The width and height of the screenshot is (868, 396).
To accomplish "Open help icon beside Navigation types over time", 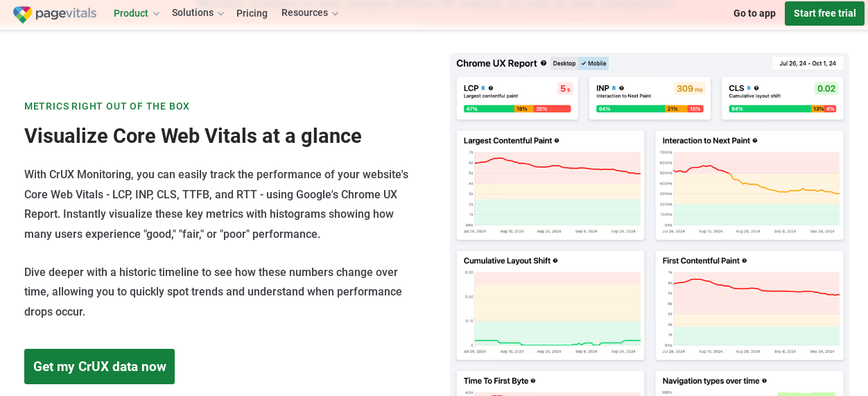I will [x=764, y=381].
